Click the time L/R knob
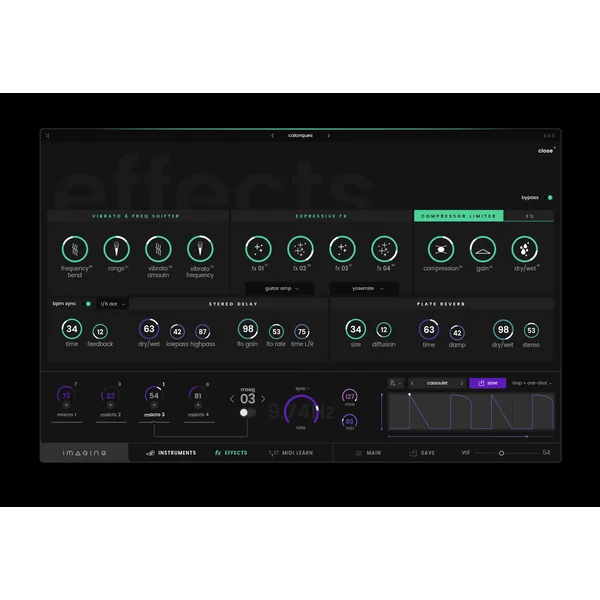The image size is (600, 600). point(302,332)
